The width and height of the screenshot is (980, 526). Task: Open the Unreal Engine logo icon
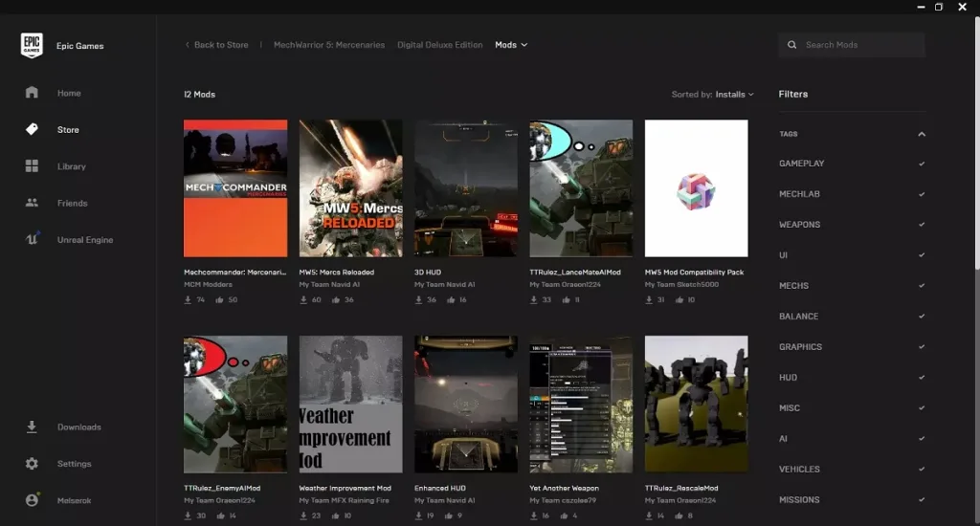click(x=32, y=239)
